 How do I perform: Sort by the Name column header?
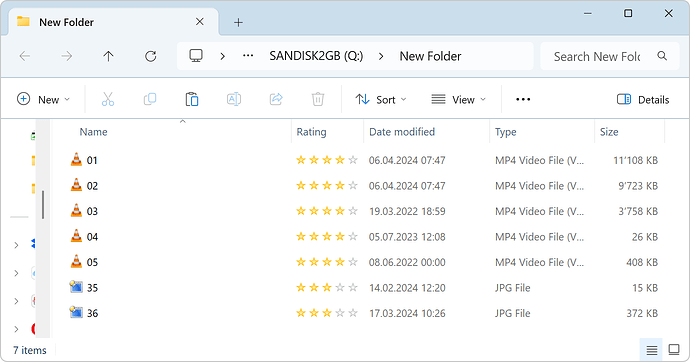(93, 132)
